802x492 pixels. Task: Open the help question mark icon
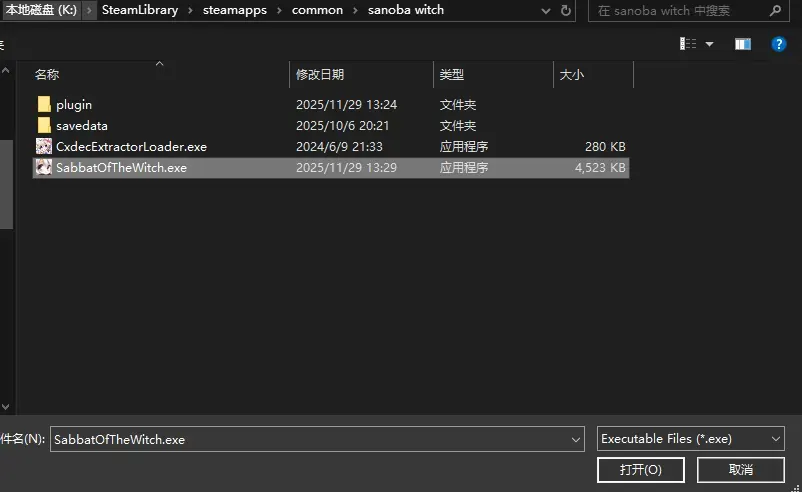click(778, 44)
